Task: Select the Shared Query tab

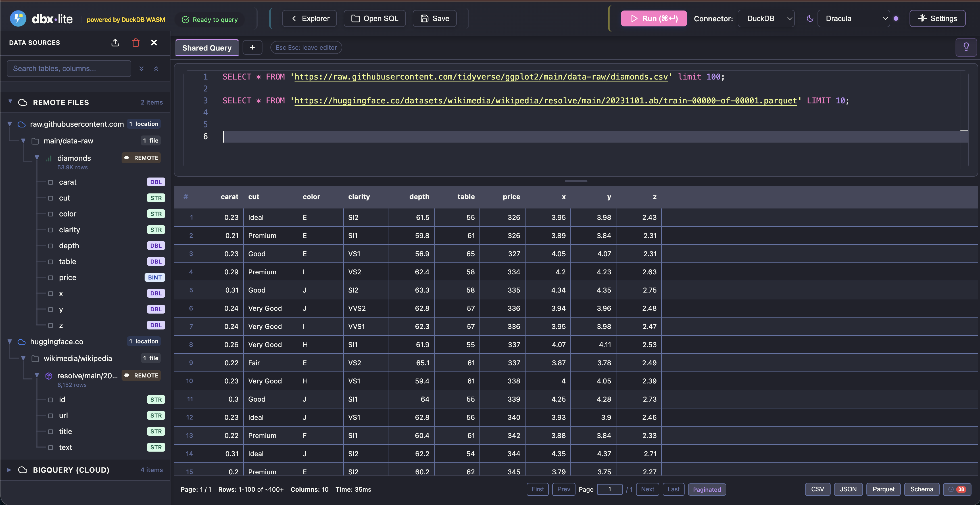Action: point(207,47)
